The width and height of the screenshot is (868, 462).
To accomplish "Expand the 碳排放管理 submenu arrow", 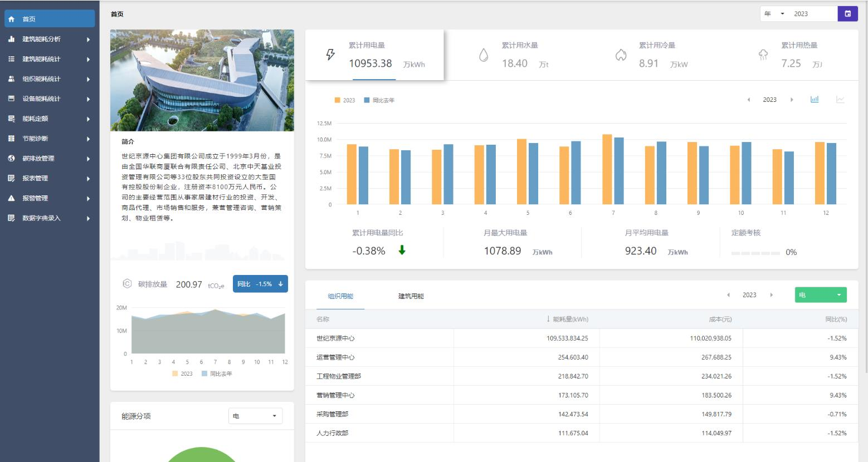I will 88,159.
